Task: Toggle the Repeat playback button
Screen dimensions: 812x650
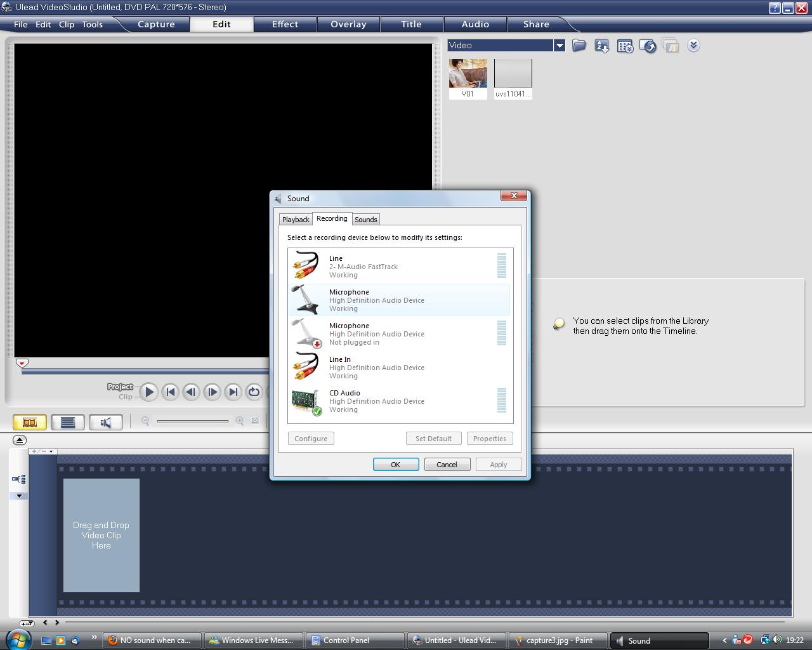Action: (254, 392)
